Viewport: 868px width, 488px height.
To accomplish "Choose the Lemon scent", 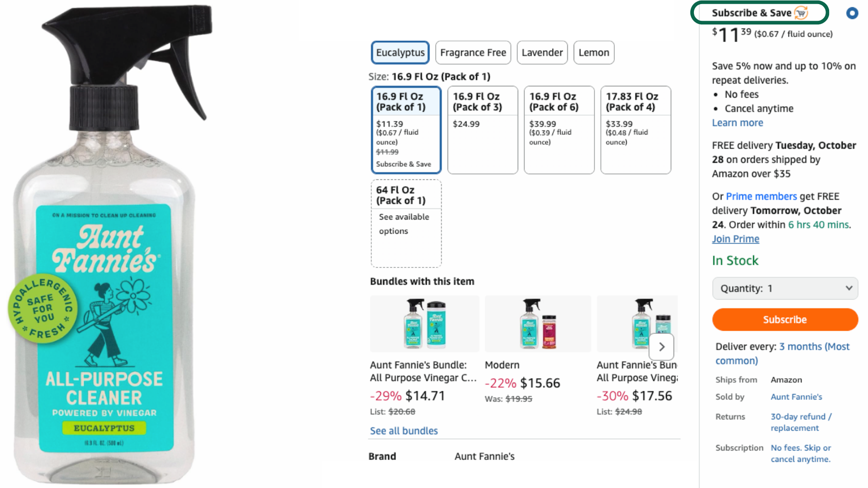I will pyautogui.click(x=594, y=52).
